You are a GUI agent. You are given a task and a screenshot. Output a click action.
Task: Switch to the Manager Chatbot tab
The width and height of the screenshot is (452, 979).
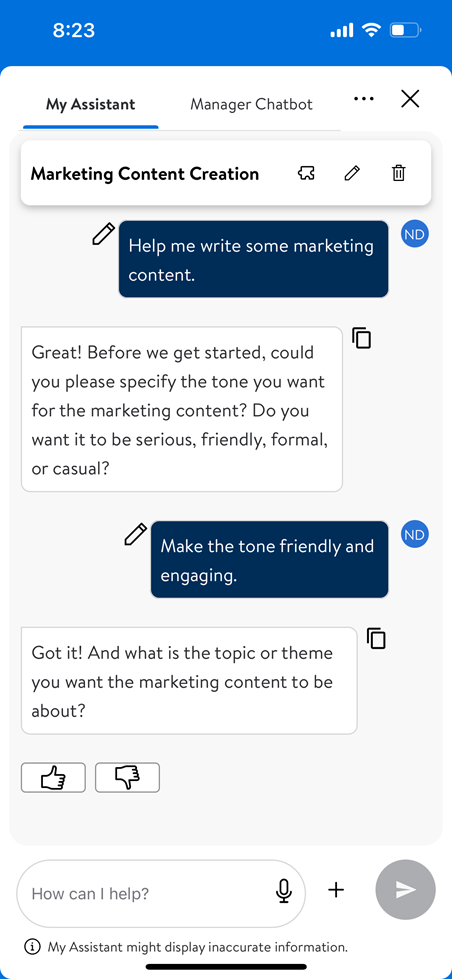coord(252,104)
